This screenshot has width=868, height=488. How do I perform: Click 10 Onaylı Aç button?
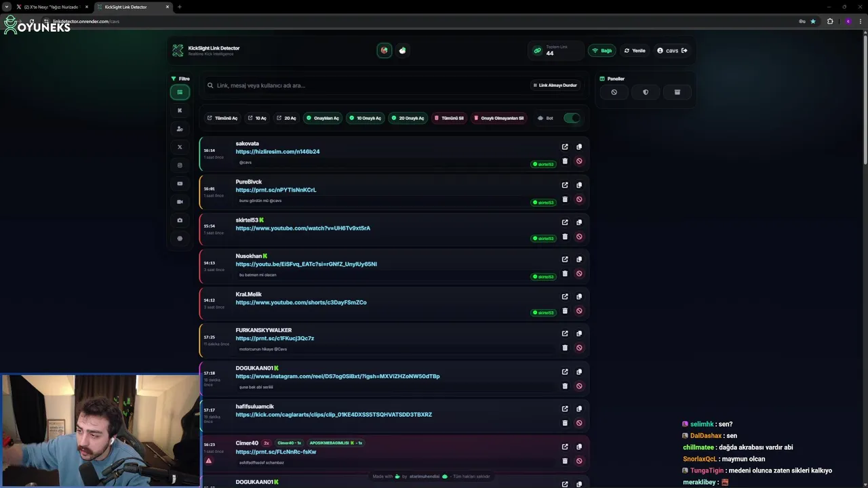tap(366, 118)
